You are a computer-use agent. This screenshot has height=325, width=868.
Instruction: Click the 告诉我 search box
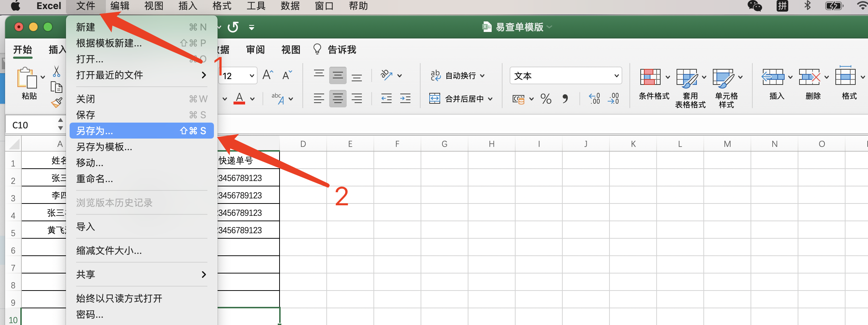tap(334, 50)
